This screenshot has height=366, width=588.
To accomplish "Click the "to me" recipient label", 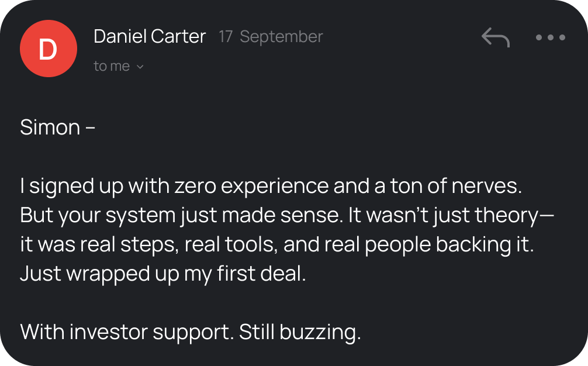I will 111,66.
